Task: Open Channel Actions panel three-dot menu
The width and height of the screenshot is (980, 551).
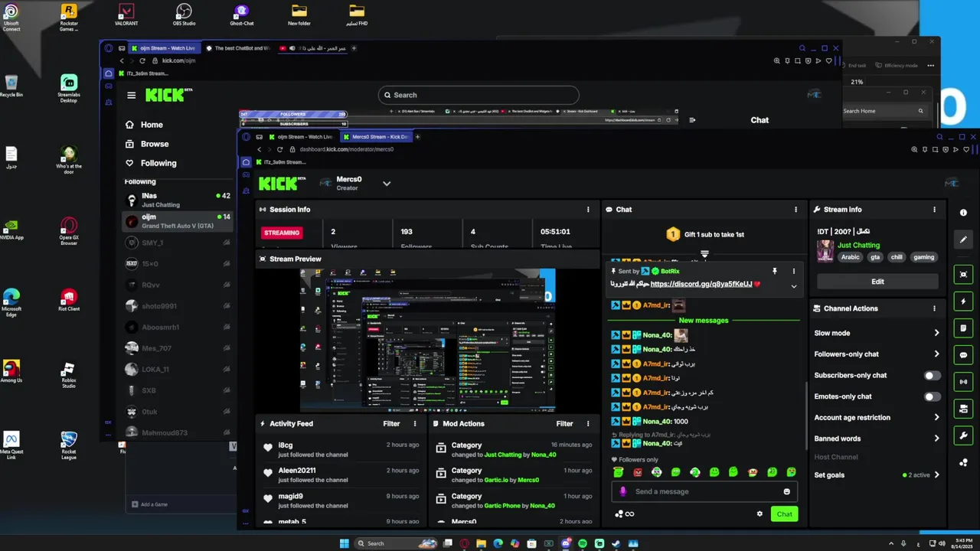Action: 934,308
